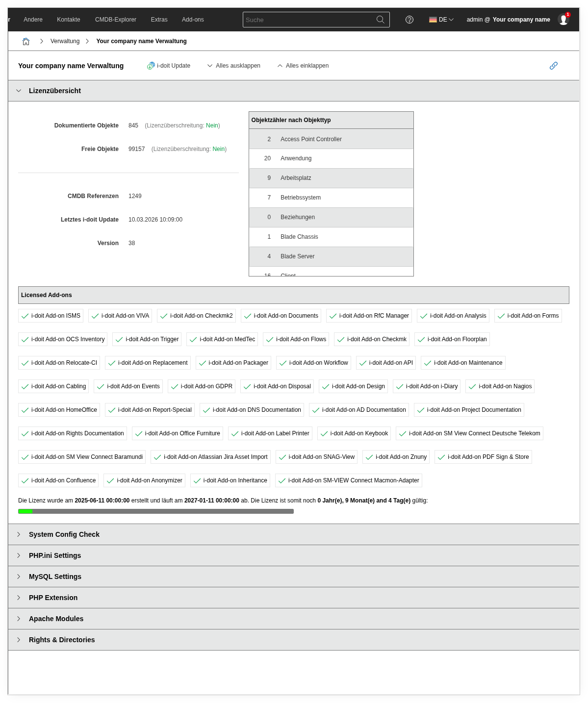Click Alles ausklappen button

(234, 66)
